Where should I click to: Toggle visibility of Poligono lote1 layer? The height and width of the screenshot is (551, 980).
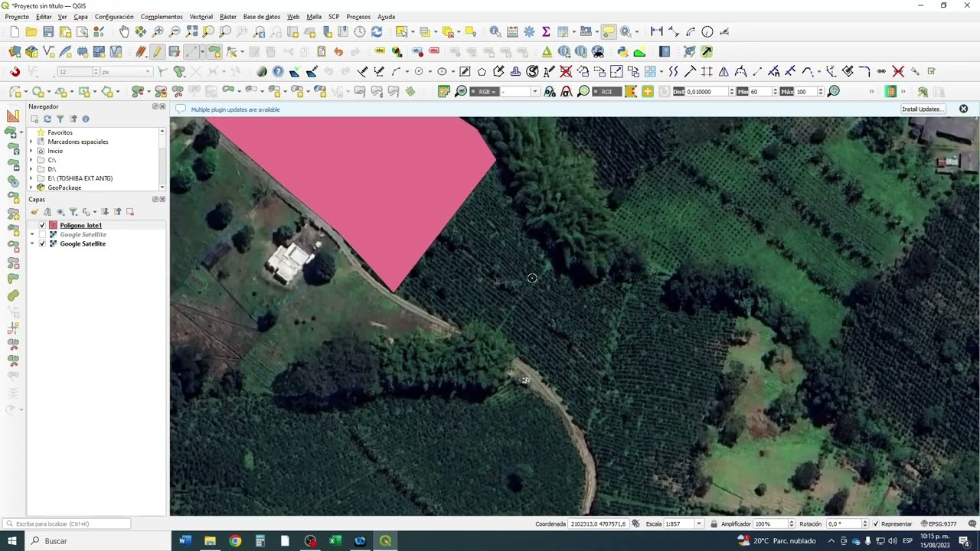[42, 225]
